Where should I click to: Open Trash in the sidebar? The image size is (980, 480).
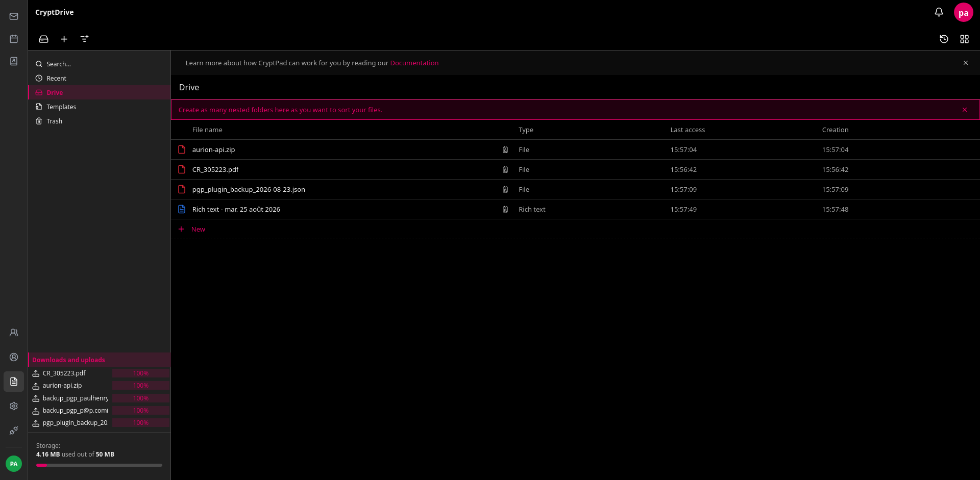point(100,121)
